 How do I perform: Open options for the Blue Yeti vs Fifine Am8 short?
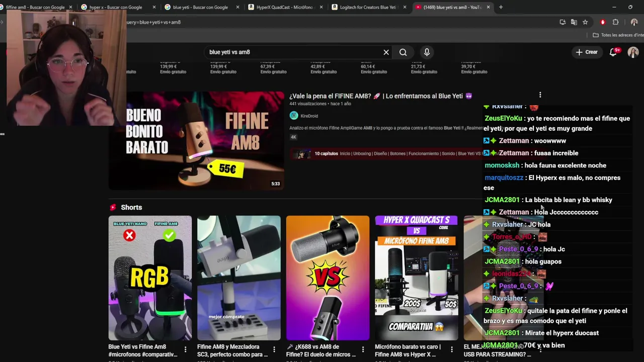click(x=185, y=349)
